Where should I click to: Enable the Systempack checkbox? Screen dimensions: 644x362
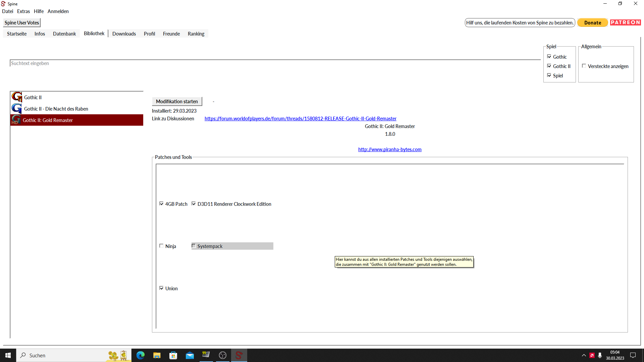click(x=194, y=246)
